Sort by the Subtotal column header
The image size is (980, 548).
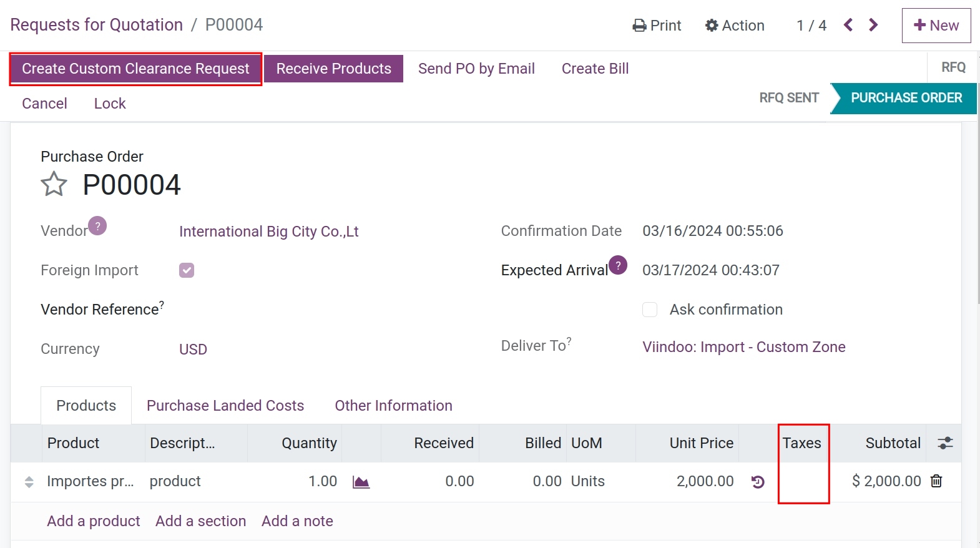[x=878, y=443]
